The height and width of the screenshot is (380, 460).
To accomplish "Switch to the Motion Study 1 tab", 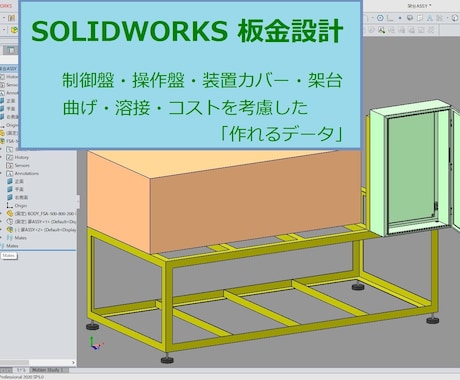I will pyautogui.click(x=49, y=370).
